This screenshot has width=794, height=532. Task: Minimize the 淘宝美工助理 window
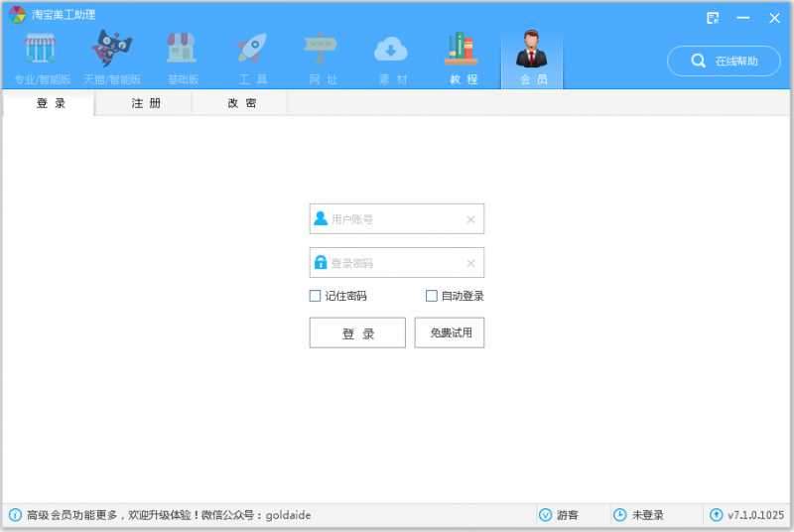pos(743,18)
